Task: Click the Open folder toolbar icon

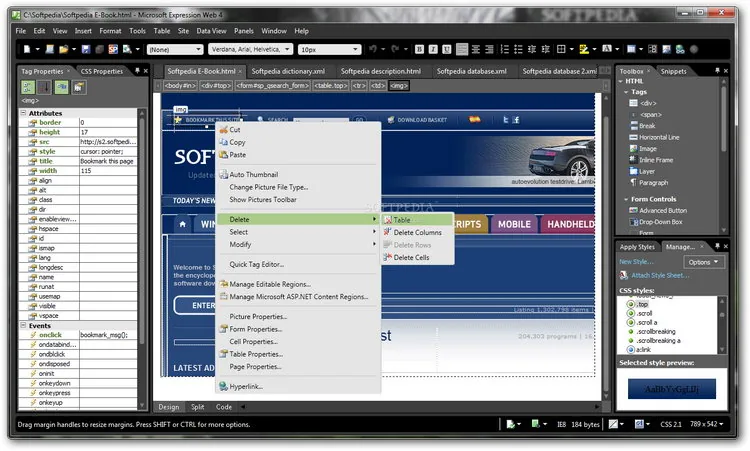Action: (x=63, y=49)
